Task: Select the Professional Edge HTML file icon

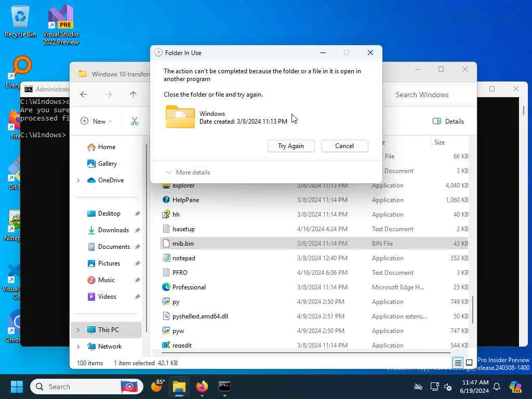Action: coord(166,287)
